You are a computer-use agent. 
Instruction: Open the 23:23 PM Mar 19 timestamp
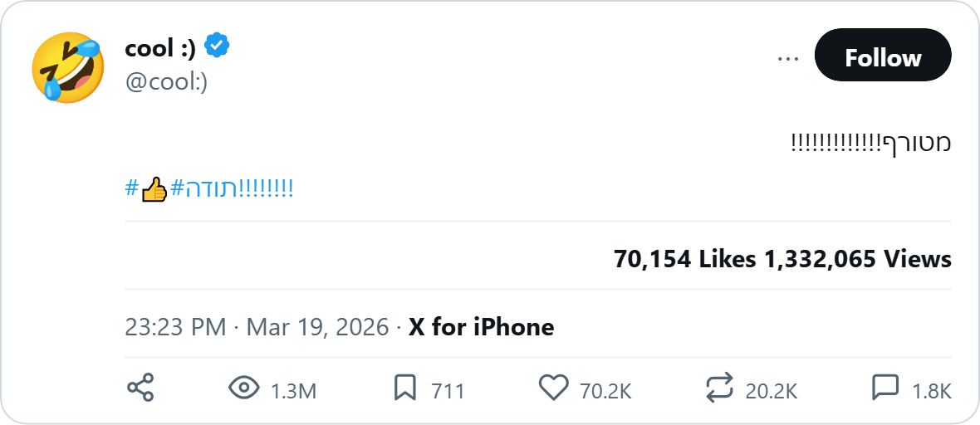tap(257, 326)
